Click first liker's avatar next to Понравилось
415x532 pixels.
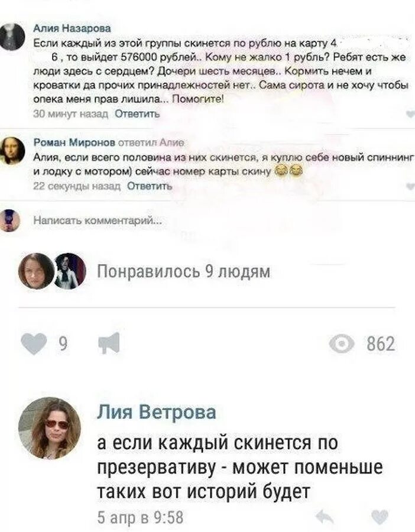[x=36, y=271]
